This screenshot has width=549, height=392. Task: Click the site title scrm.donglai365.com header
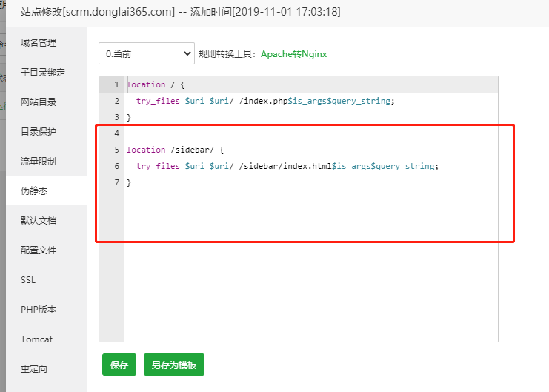pyautogui.click(x=180, y=12)
